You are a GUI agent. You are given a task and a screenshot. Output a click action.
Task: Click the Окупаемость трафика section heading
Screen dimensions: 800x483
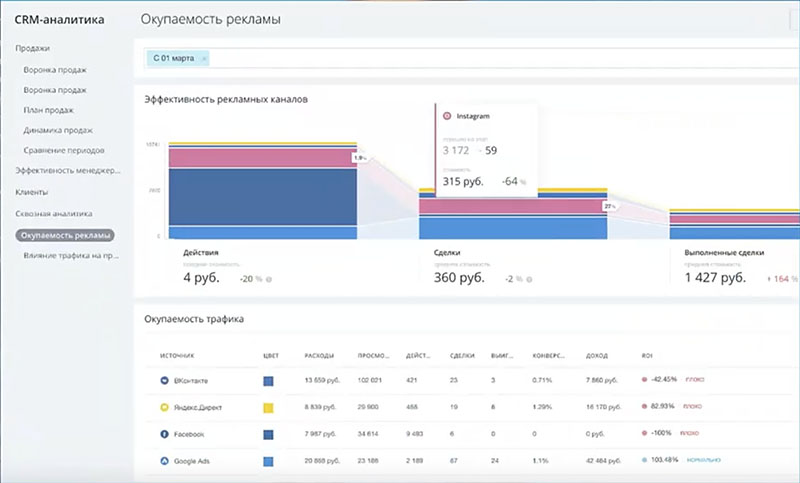[x=194, y=319]
